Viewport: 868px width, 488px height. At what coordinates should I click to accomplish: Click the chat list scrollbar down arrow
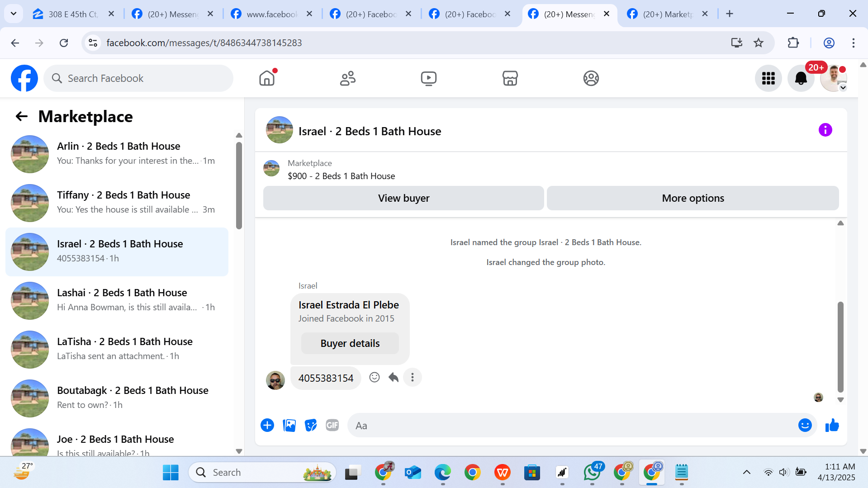click(239, 451)
